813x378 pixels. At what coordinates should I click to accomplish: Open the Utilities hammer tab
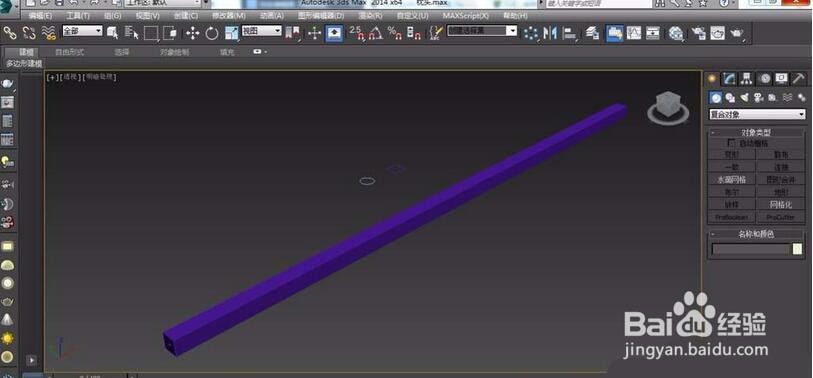[x=798, y=79]
